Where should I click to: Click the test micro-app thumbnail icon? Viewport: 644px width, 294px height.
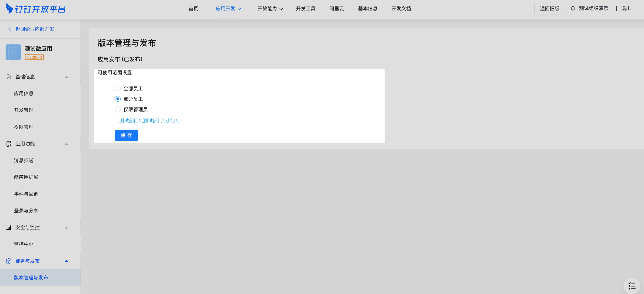[x=13, y=52]
